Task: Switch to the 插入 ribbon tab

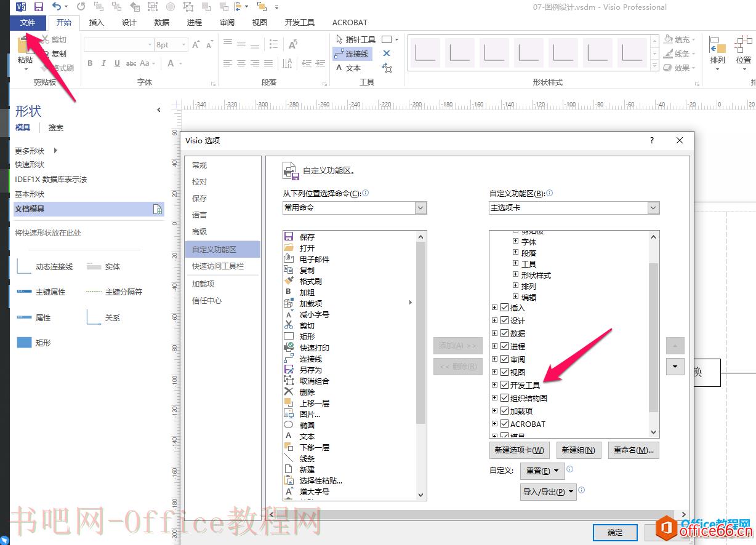Action: 97,23
